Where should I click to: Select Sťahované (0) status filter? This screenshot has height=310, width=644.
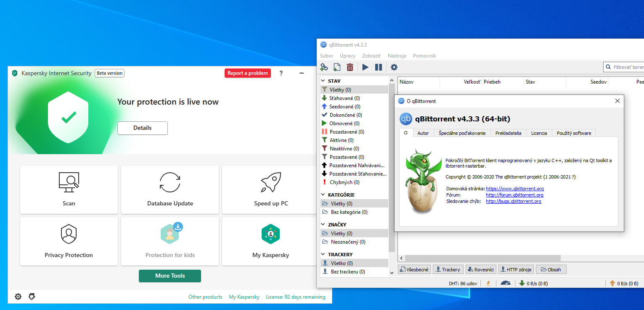354,98
